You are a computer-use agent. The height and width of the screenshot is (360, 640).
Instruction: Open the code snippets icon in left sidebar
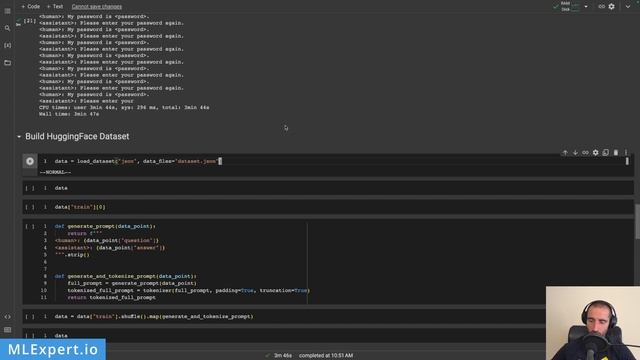(7, 317)
